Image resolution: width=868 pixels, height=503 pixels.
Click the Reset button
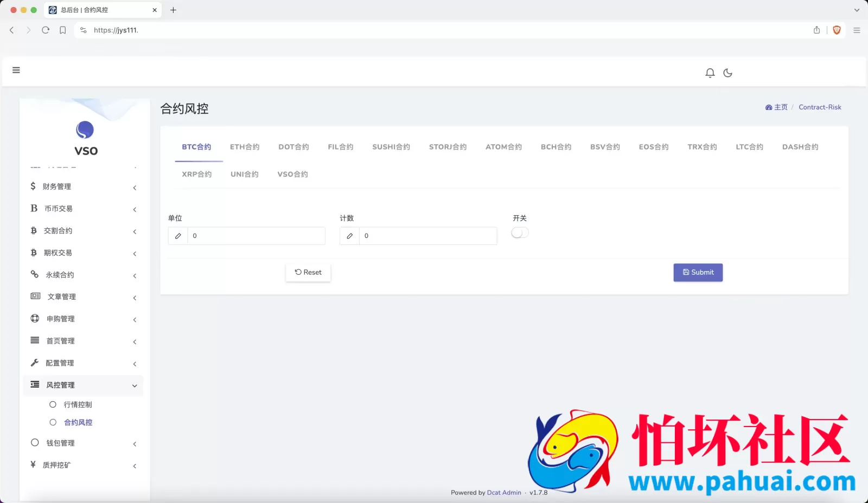tap(308, 272)
